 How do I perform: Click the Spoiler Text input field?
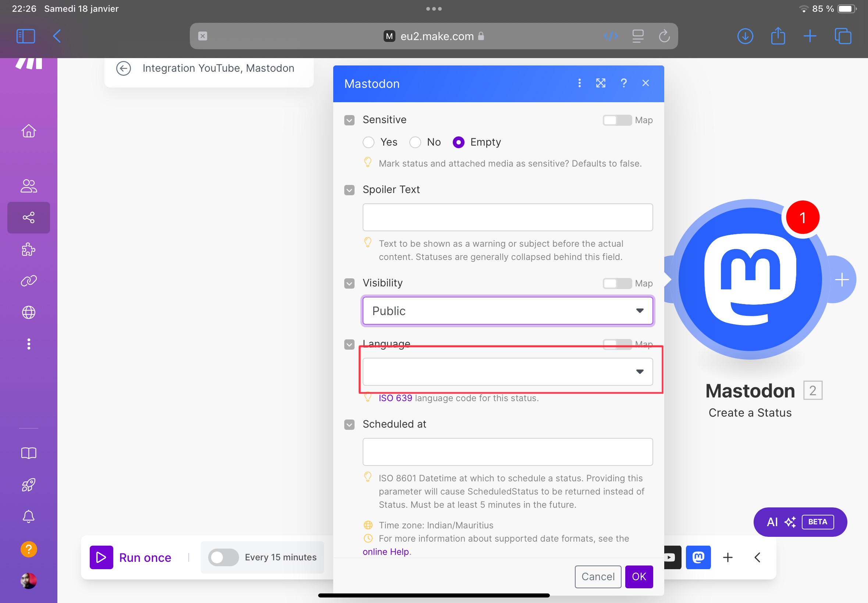pyautogui.click(x=507, y=217)
